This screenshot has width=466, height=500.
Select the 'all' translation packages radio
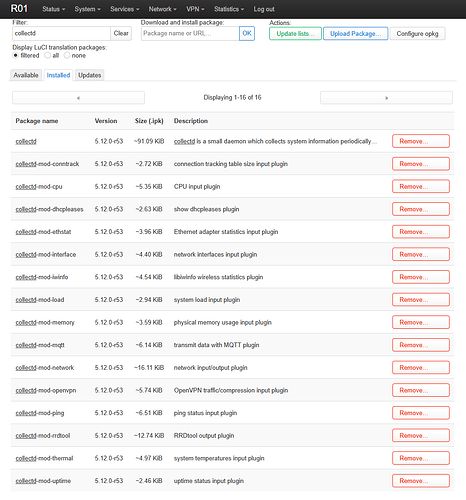point(48,56)
